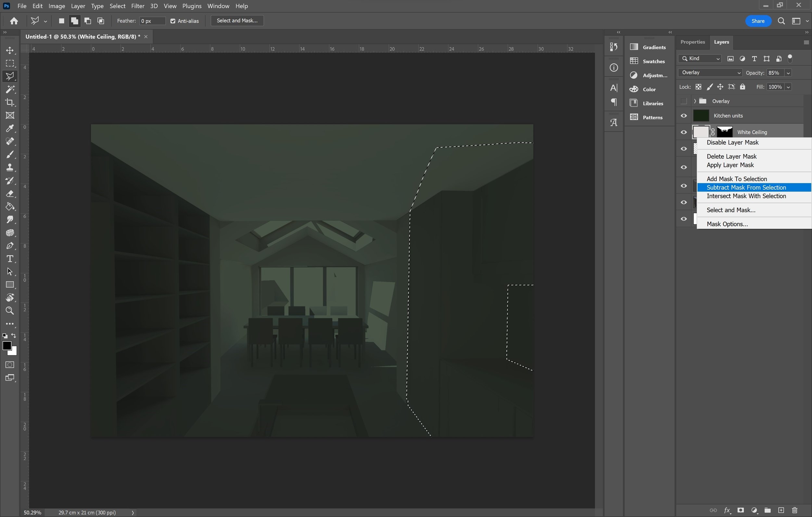The width and height of the screenshot is (812, 517).
Task: Open the Opacity slider arrow
Action: click(788, 73)
